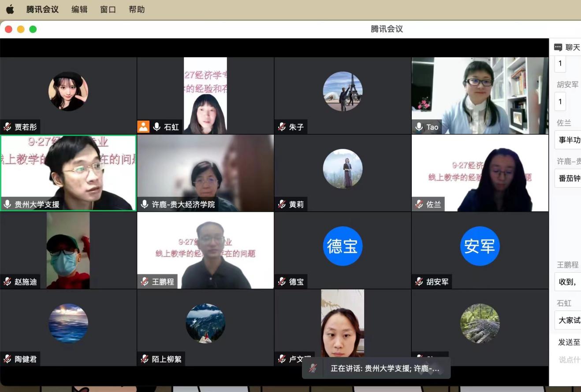Select 陶健君's ocean sunset avatar
The image size is (581, 392).
[x=68, y=323]
